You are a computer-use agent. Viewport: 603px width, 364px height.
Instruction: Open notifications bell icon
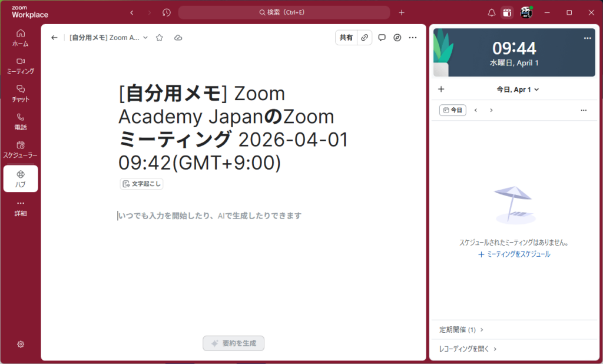pos(492,12)
